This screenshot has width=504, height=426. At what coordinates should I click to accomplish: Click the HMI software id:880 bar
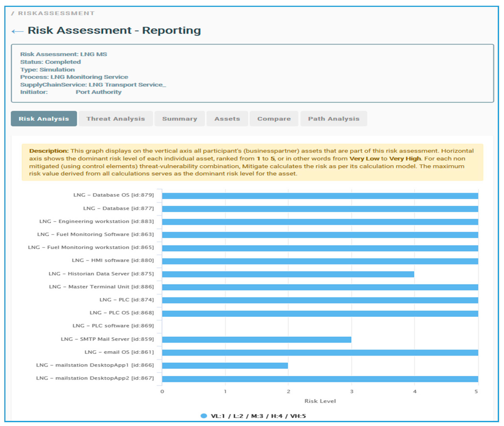(320, 261)
